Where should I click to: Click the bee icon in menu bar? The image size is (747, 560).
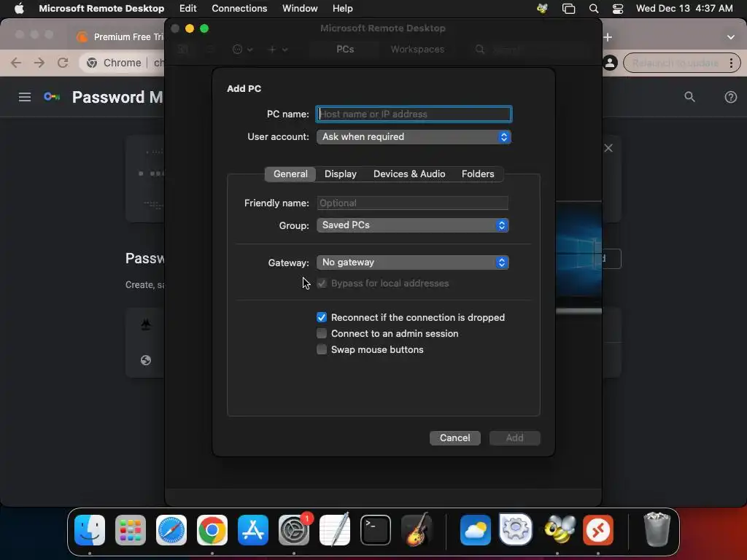(x=542, y=9)
